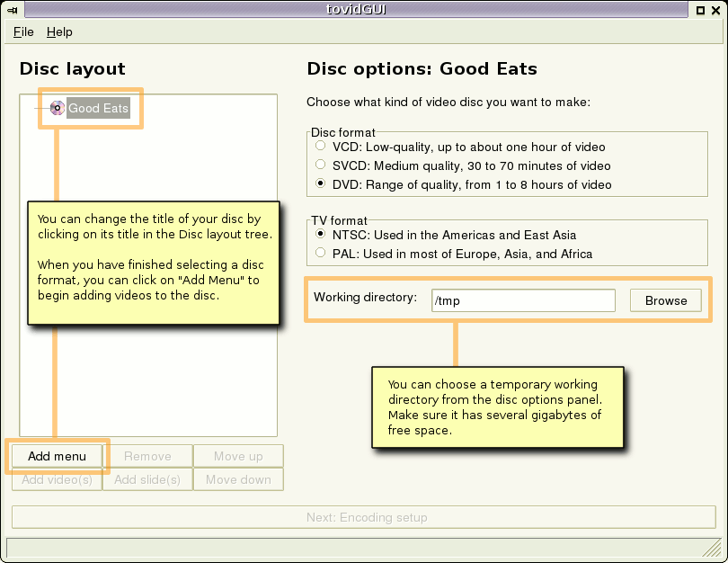Viewport: 728px width, 563px height.
Task: Open the File menu
Action: [23, 32]
